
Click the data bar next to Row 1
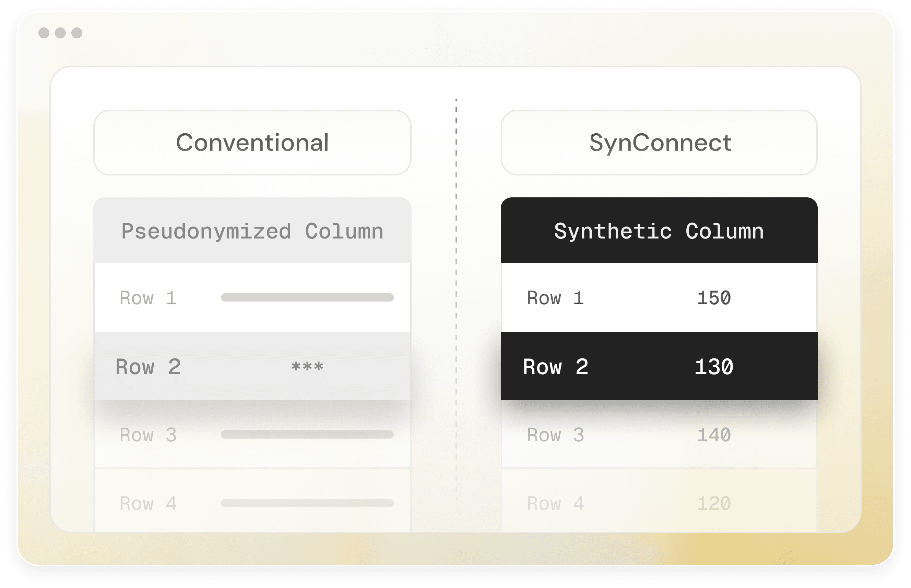308,297
